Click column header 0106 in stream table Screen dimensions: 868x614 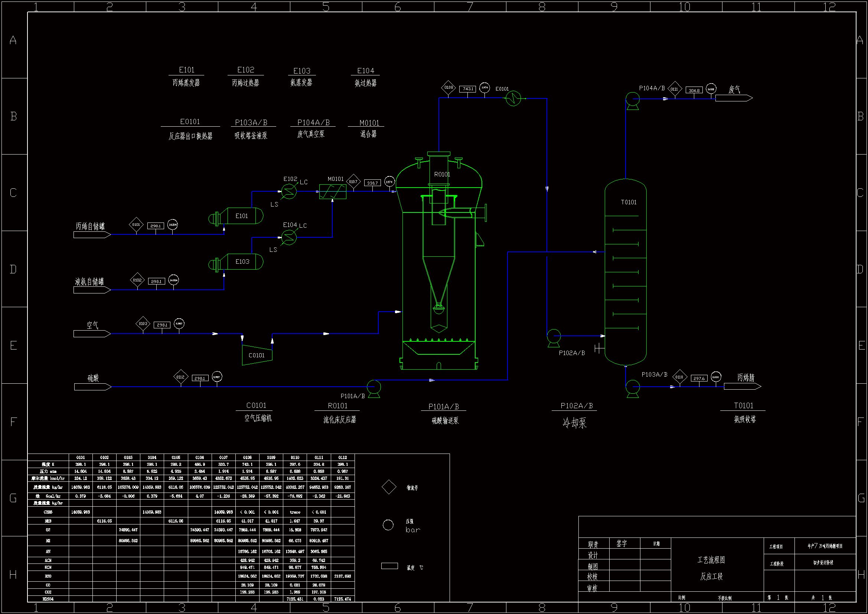coord(200,458)
